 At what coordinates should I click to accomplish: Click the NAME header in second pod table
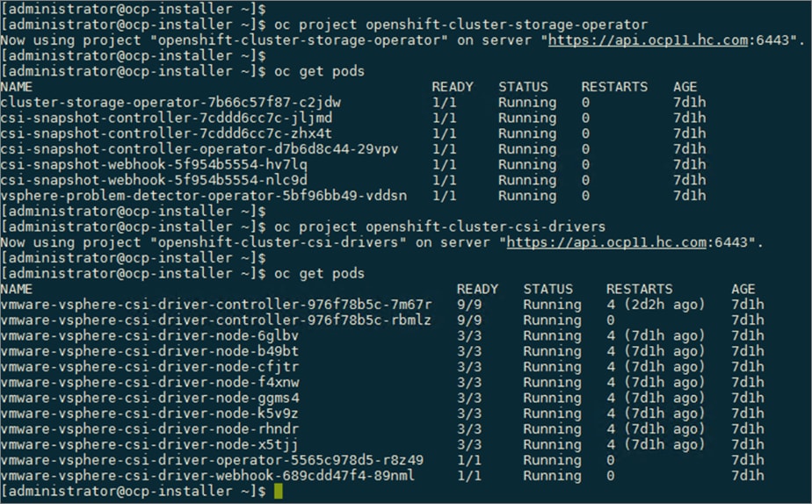point(17,289)
